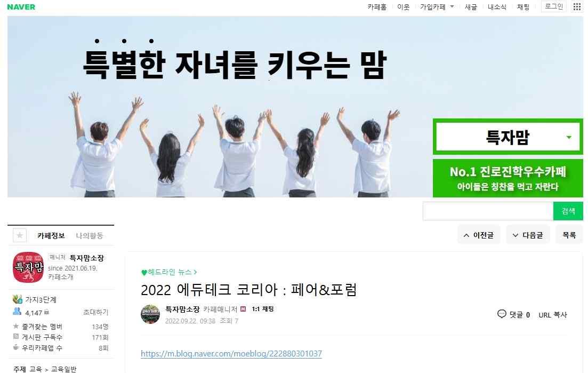Click the 가지3단계 cafe rank icon
The width and height of the screenshot is (588, 373).
(x=17, y=299)
